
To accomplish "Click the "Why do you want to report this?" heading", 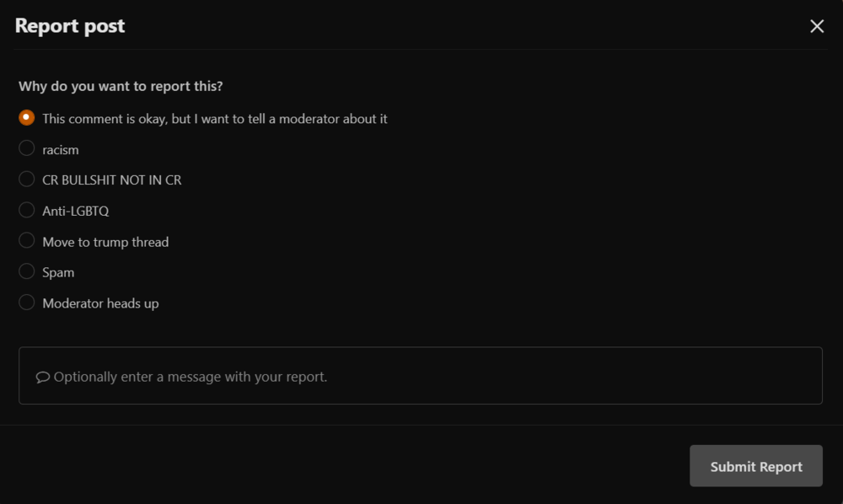I will [121, 86].
